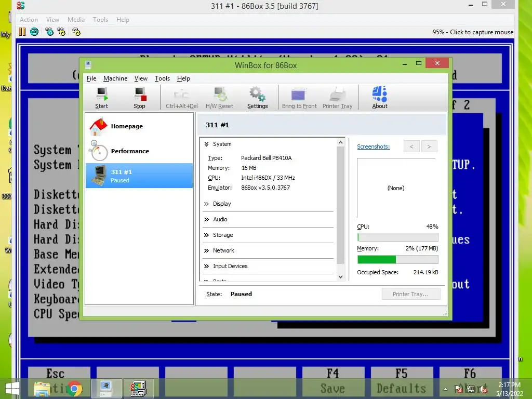Click the Start machine toolbar icon
The width and height of the screenshot is (532, 399).
101,98
